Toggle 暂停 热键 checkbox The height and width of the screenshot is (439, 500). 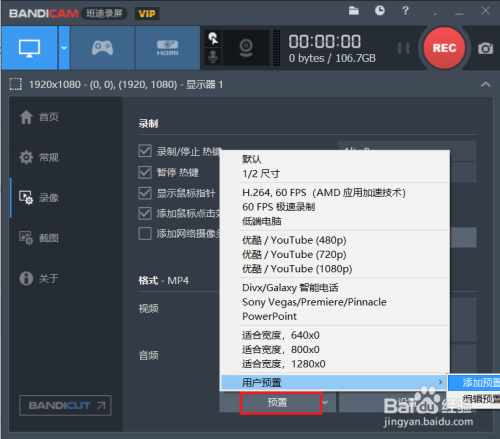[145, 172]
